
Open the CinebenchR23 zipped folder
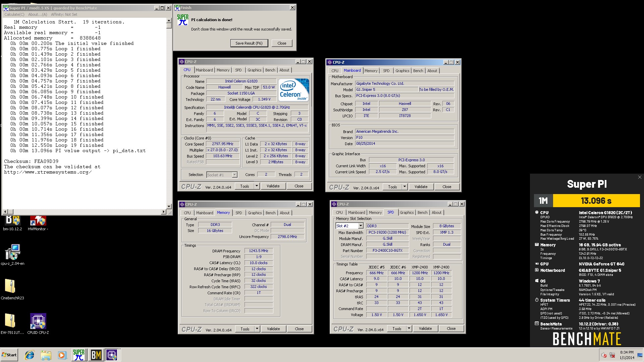pyautogui.click(x=12, y=289)
